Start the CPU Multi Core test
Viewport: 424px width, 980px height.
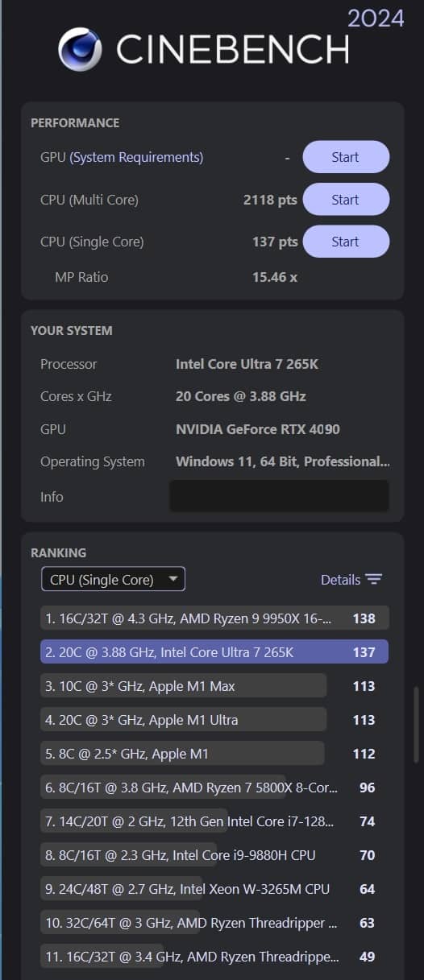tap(346, 200)
